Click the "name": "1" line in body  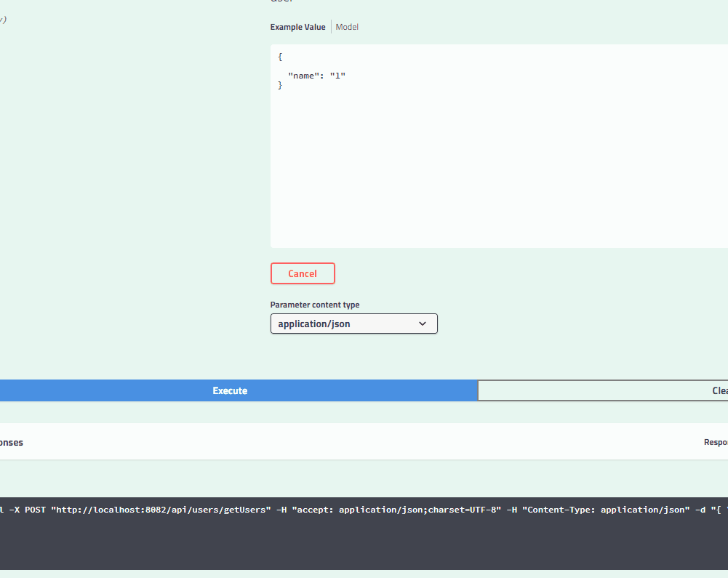coord(316,76)
